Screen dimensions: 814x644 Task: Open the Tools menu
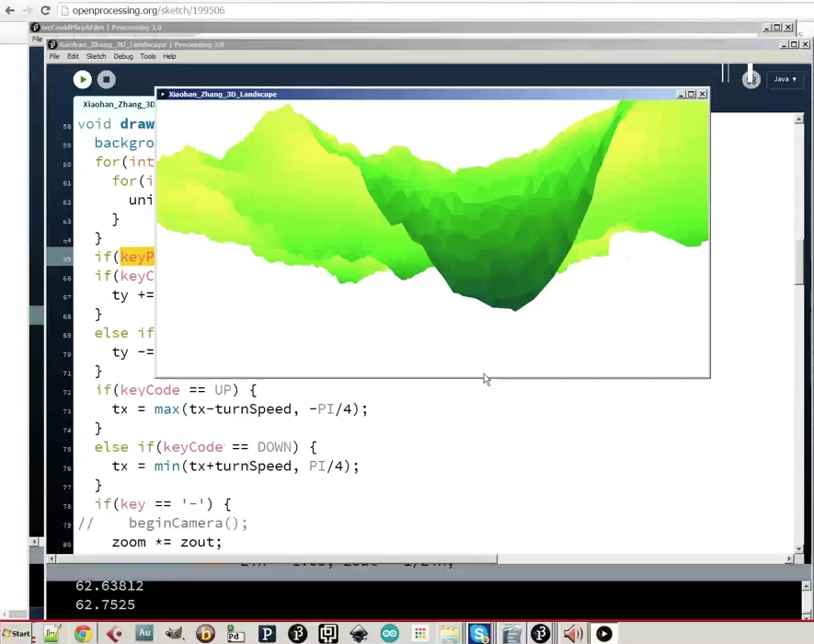click(147, 56)
